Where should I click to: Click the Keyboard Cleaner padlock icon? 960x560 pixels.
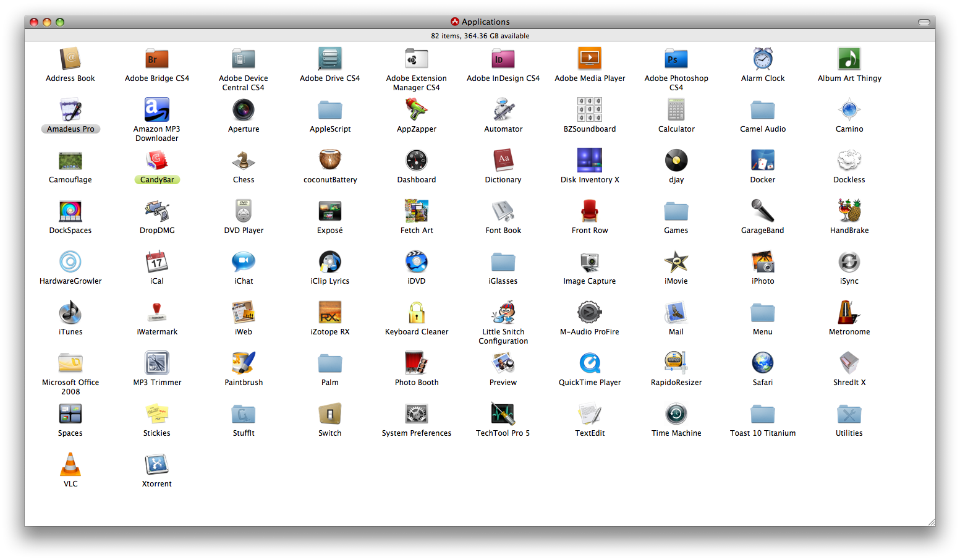click(417, 312)
